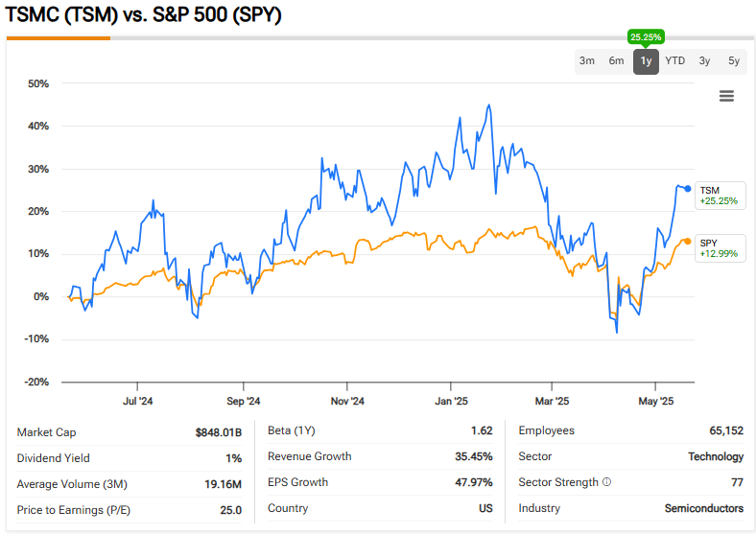
Task: Click the 77 sector strength value
Action: pyautogui.click(x=737, y=482)
